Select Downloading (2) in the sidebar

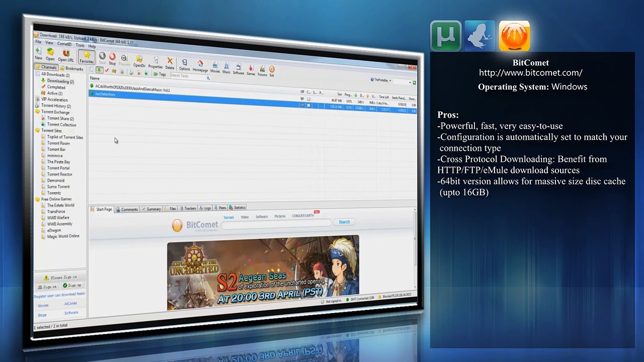[x=58, y=81]
